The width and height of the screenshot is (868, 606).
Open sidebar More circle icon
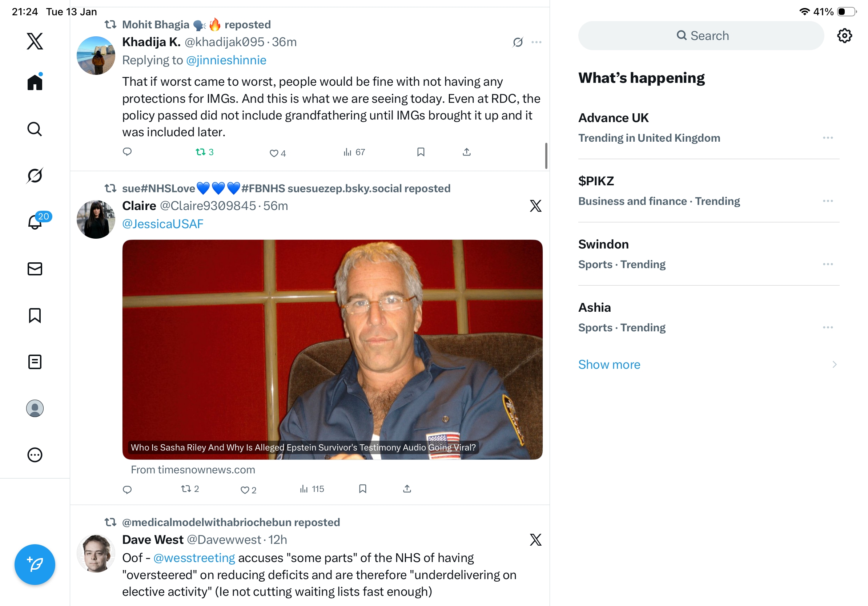pyautogui.click(x=35, y=455)
